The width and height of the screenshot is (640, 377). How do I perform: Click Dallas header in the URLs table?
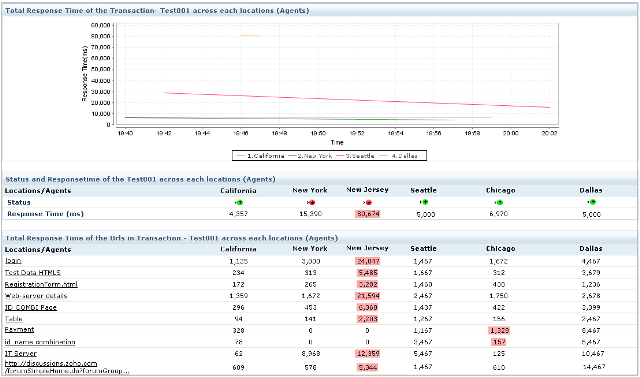tap(591, 248)
